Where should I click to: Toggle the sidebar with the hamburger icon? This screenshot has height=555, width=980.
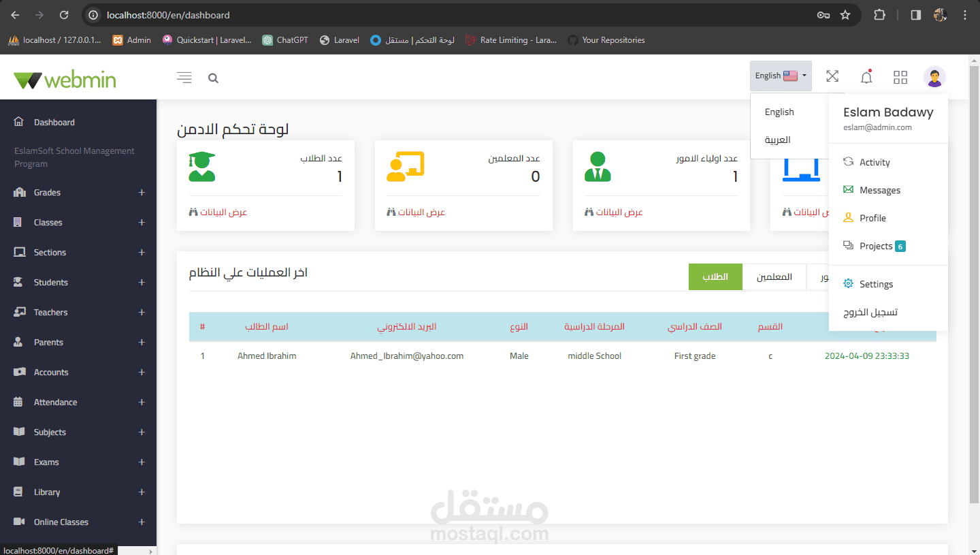(x=184, y=77)
